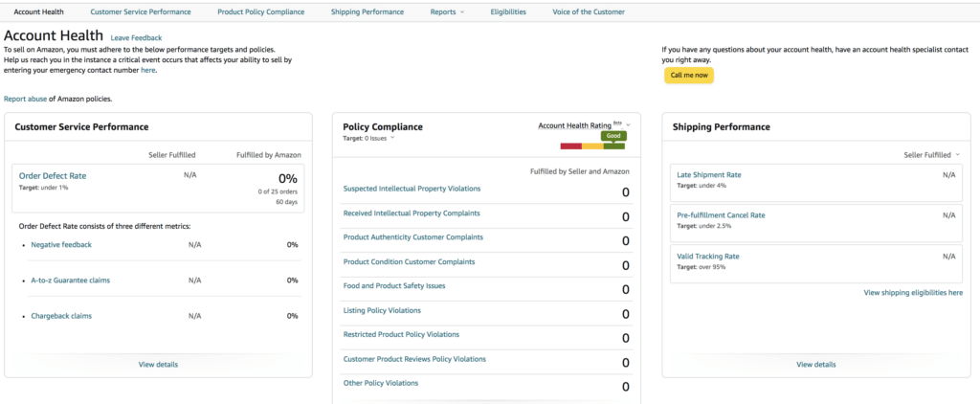Open the Late Shipment Rate link
This screenshot has width=980, height=404.
coord(709,175)
